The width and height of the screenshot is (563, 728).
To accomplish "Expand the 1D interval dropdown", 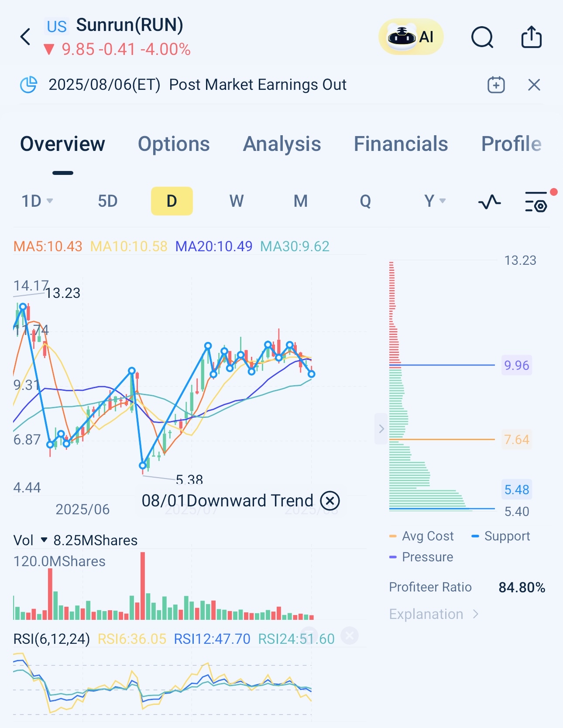I will 37,201.
